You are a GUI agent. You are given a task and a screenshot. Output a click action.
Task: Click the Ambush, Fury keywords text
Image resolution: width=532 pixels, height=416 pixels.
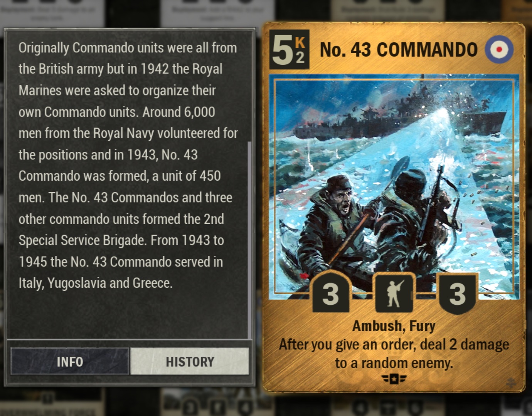click(394, 326)
